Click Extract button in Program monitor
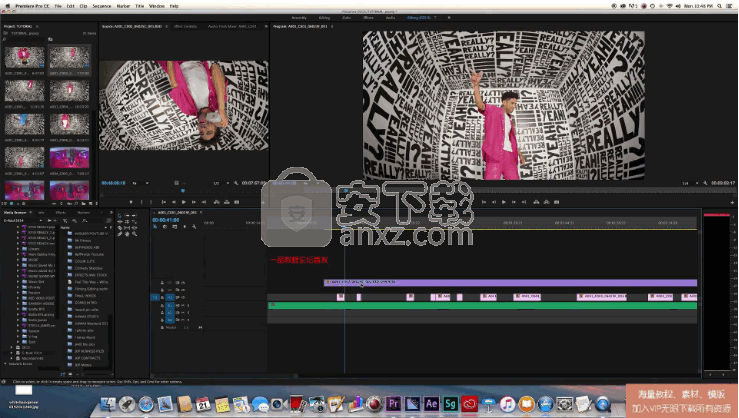 coord(547,202)
